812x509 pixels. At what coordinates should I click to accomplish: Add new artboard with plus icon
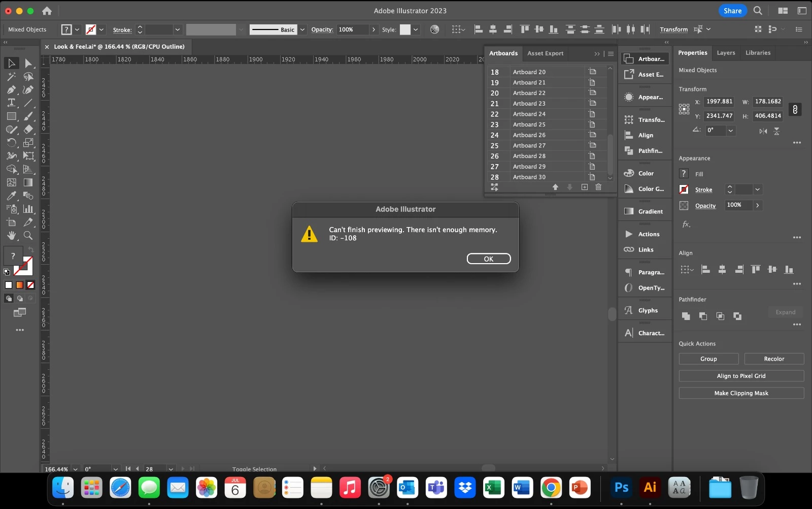(x=585, y=187)
